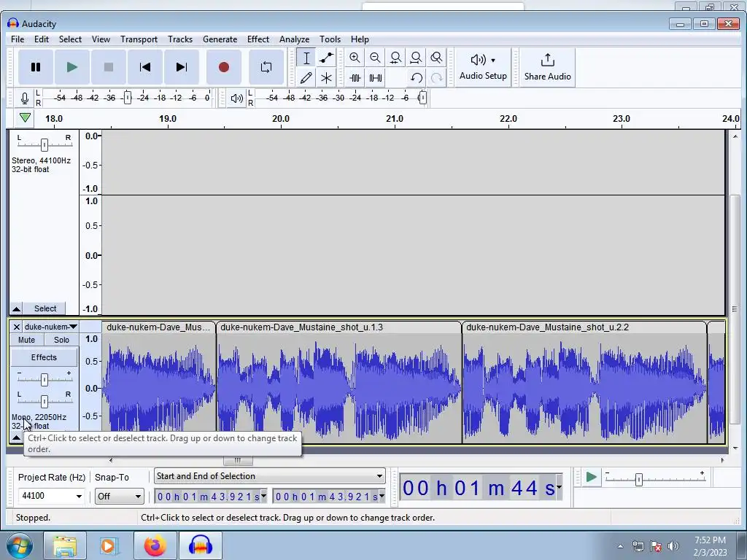Click the Zoom Toggle icon
The width and height of the screenshot is (747, 560).
(x=436, y=58)
